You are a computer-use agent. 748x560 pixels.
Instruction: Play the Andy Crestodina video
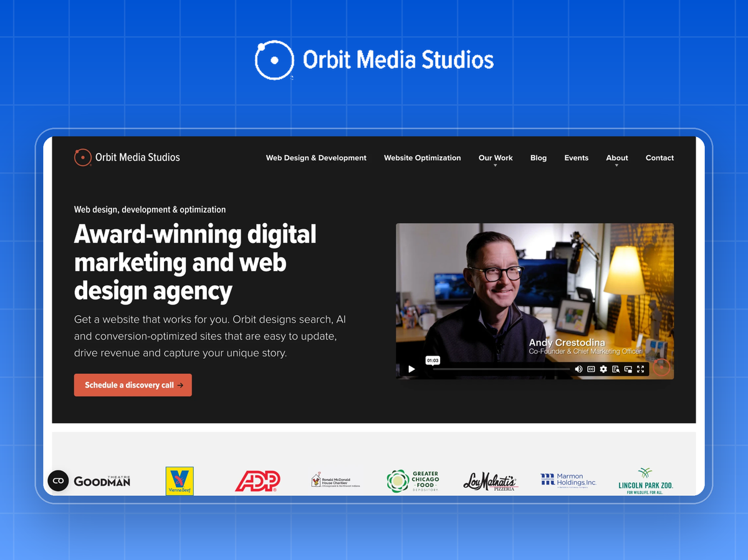(411, 369)
